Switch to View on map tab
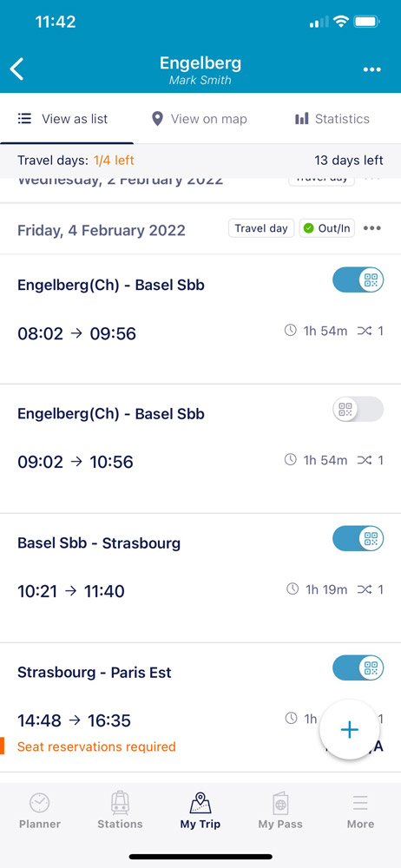Image resolution: width=401 pixels, height=868 pixels. pos(200,119)
